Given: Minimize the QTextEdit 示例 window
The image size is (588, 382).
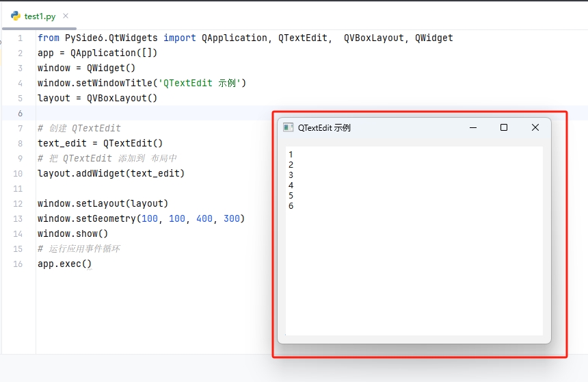Looking at the screenshot, I should tap(472, 127).
